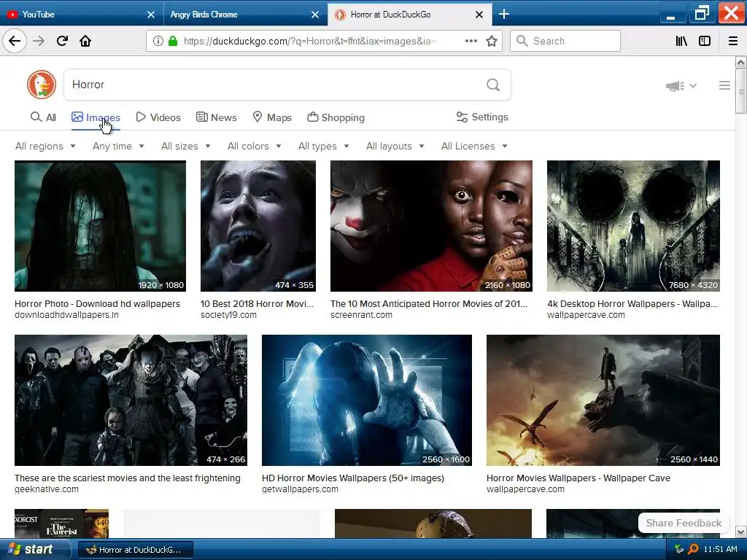Open the Maps results
747x560 pixels.
[x=272, y=117]
